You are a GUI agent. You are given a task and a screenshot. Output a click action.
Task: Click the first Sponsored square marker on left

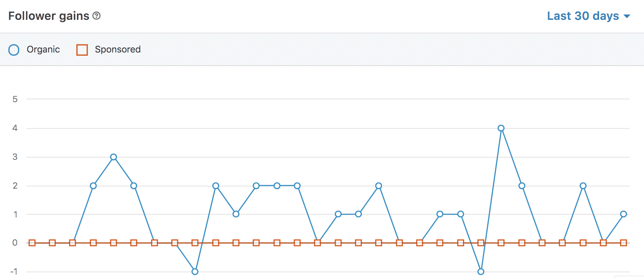pos(32,243)
